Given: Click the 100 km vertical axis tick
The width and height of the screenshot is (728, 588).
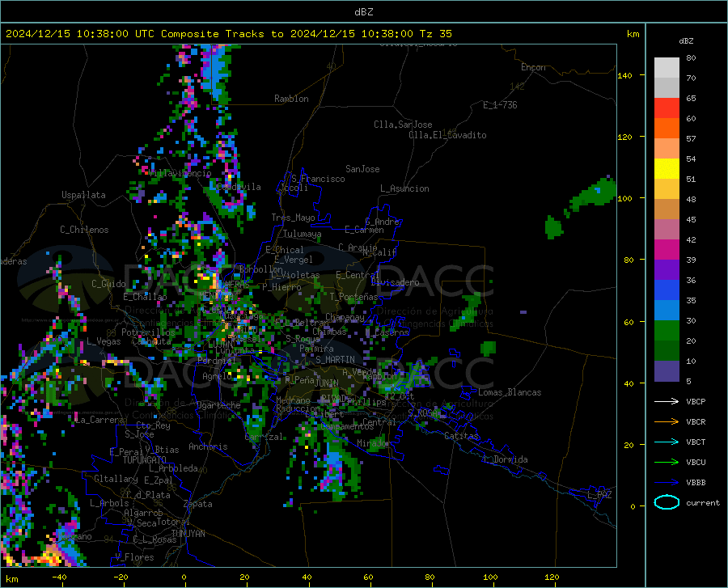Looking at the screenshot, I should tap(624, 199).
